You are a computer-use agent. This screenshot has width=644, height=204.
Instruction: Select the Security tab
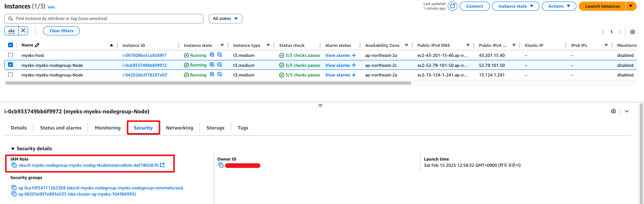[x=143, y=128]
